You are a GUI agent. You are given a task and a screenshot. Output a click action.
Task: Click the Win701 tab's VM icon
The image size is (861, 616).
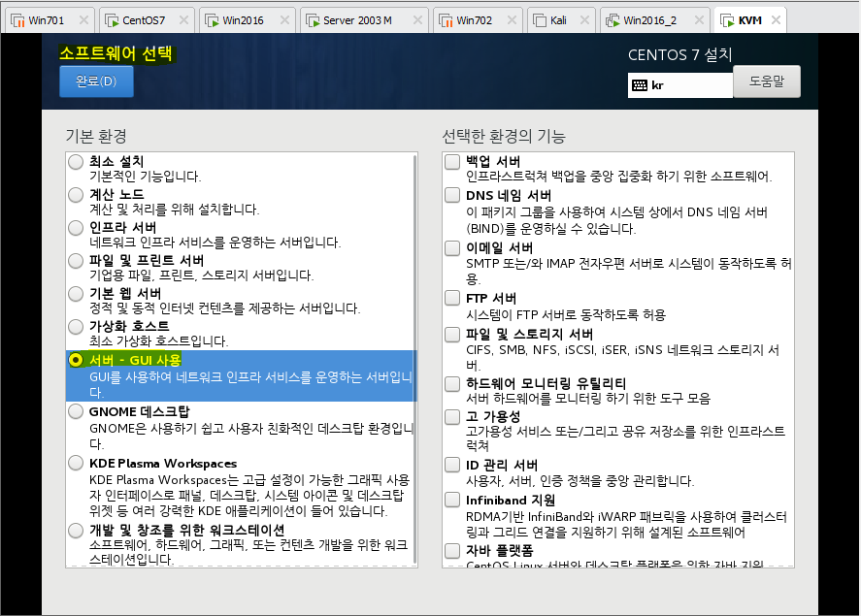18,20
